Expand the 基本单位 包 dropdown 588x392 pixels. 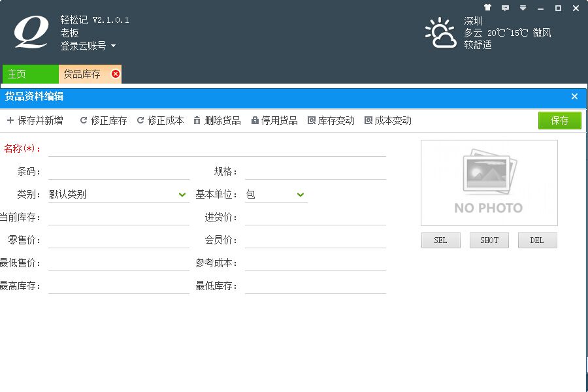(276, 194)
